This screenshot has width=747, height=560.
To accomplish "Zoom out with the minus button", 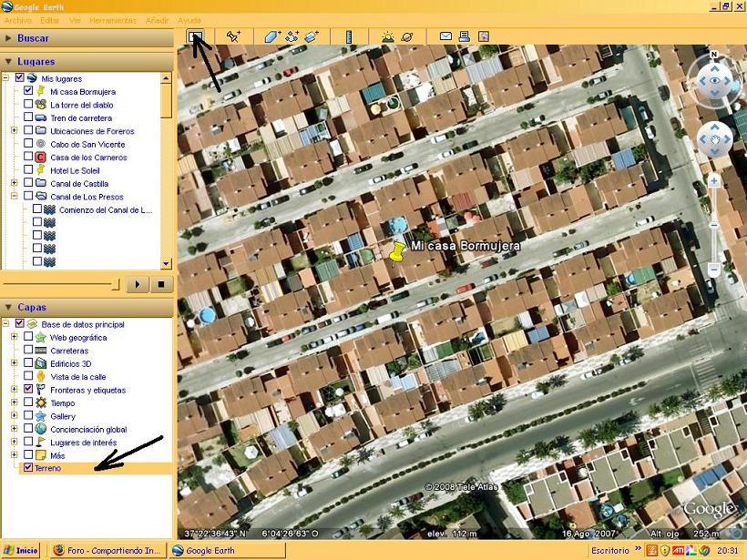I will click(713, 270).
